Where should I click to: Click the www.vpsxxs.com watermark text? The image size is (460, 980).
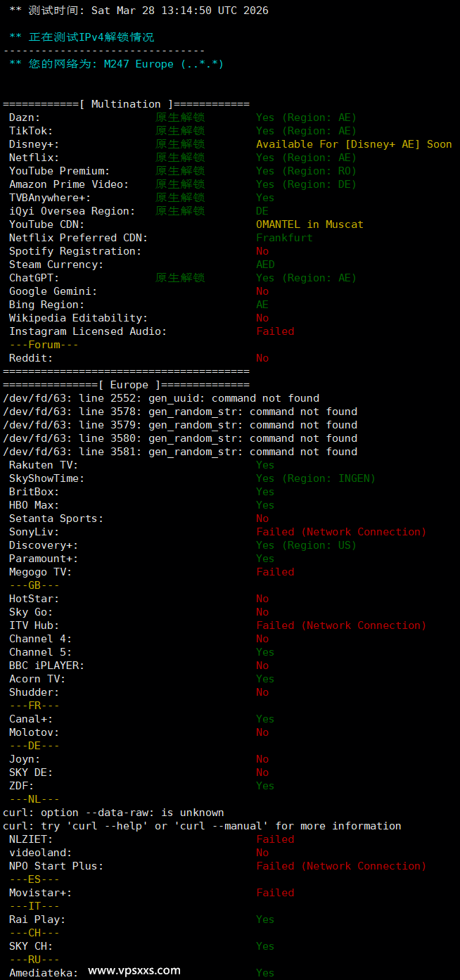click(134, 971)
